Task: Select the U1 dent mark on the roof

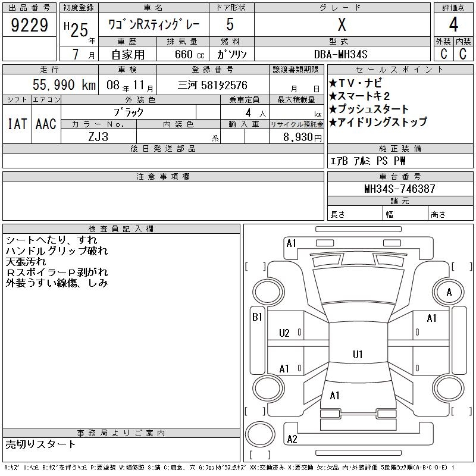Action: click(358, 355)
